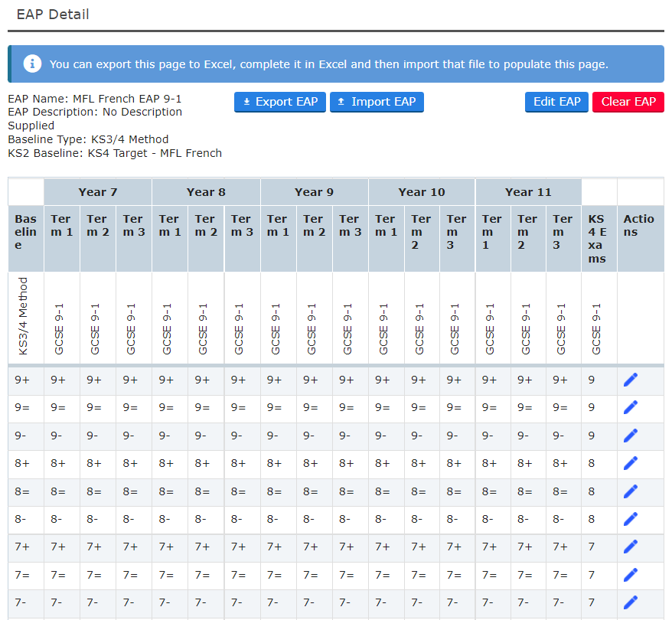Screen dimensions: 672x620
Task: Edit the 9- baseline row via pencil
Action: 631,436
